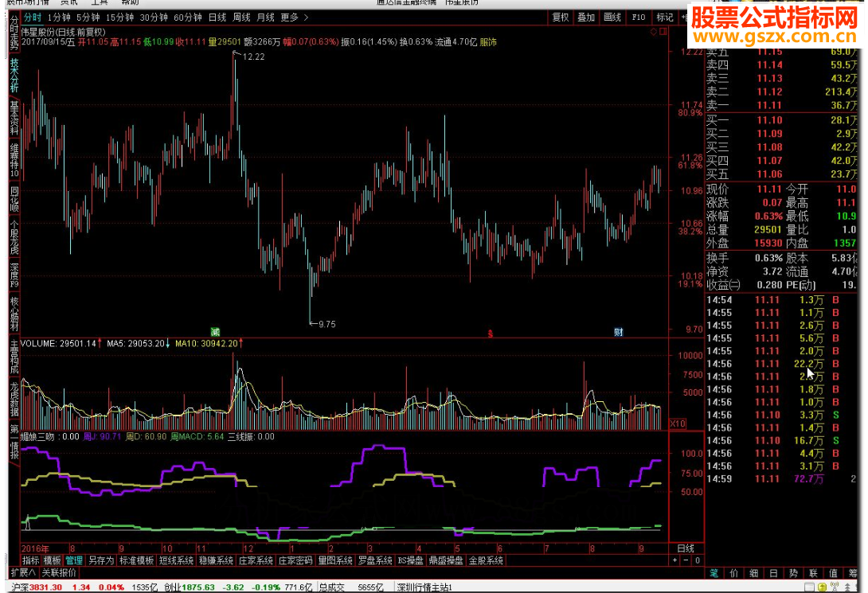Select the 量图系统 template tab
The width and height of the screenshot is (868, 593).
tap(335, 560)
